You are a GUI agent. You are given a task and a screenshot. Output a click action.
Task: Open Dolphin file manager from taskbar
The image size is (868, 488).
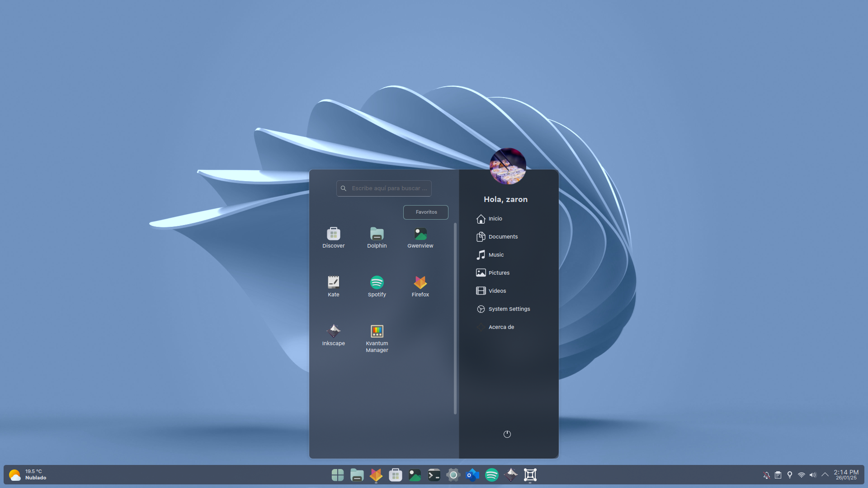357,475
